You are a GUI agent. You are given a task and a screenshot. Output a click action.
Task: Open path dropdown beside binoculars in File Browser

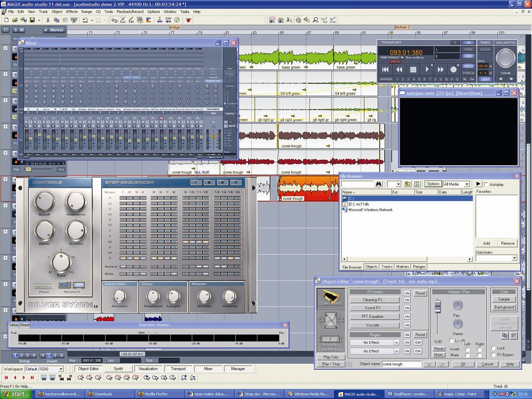(x=398, y=184)
